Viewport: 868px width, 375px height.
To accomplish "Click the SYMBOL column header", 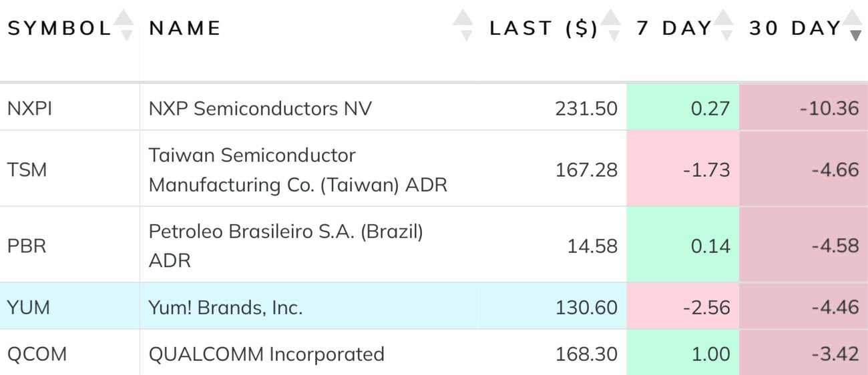I will [59, 28].
